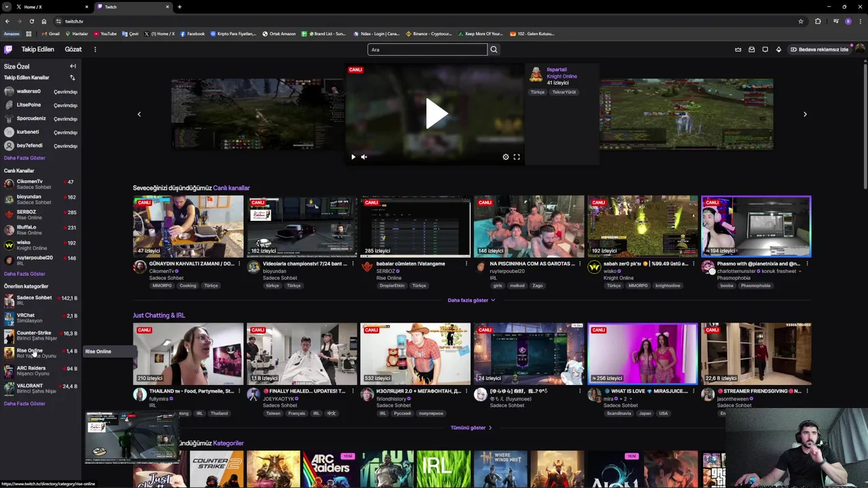Screen dimensions: 868x488
Task: Open the Facebook bookmark
Action: pos(193,34)
